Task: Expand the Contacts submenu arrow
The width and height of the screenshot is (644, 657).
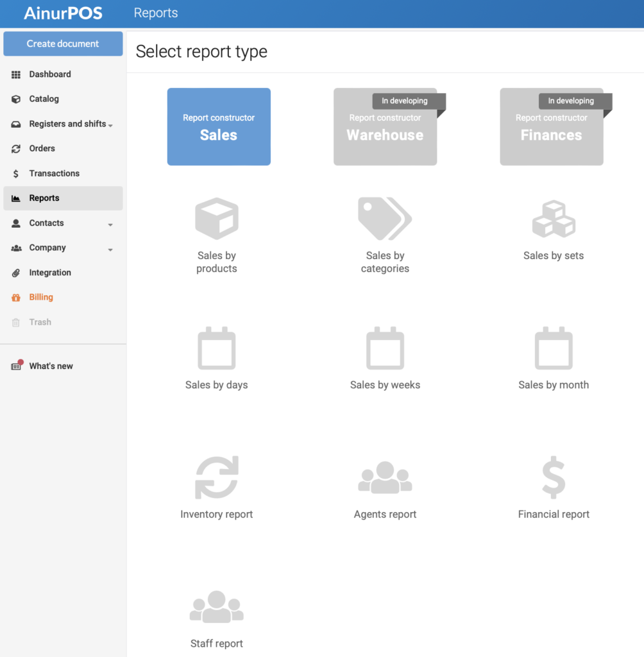Action: tap(110, 225)
